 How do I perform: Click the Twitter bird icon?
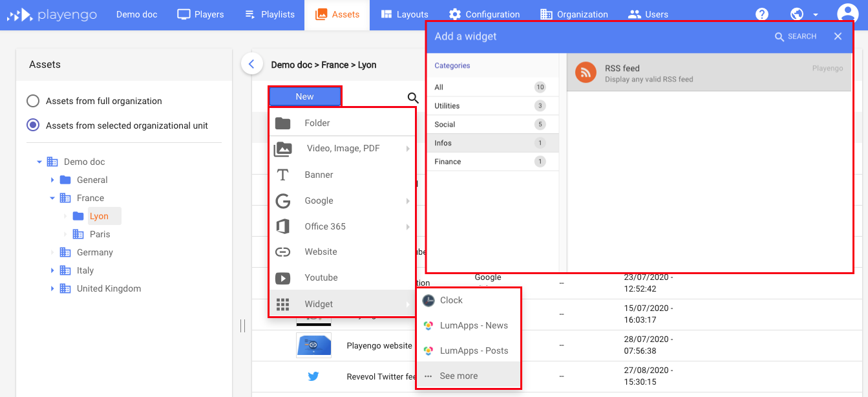click(x=313, y=376)
